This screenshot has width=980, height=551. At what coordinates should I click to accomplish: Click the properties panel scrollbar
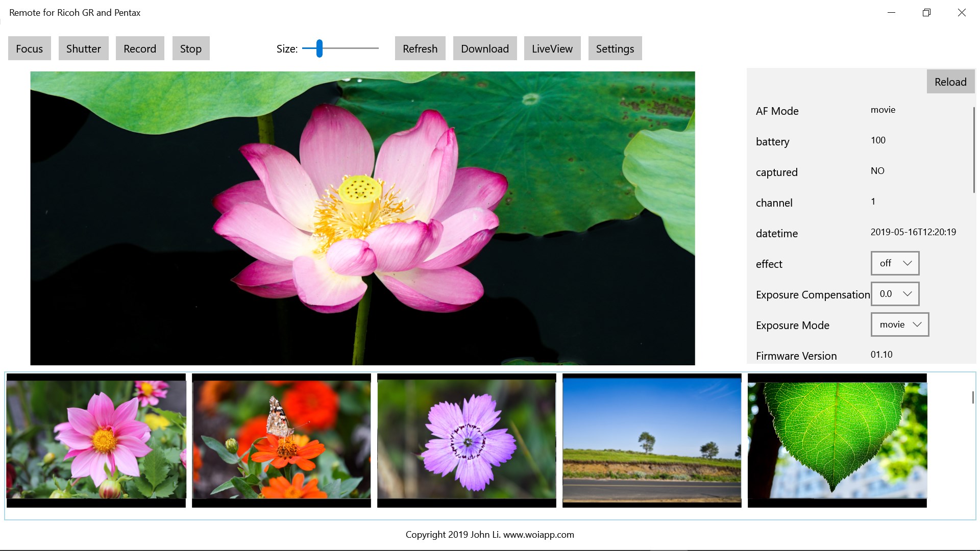(x=974, y=150)
